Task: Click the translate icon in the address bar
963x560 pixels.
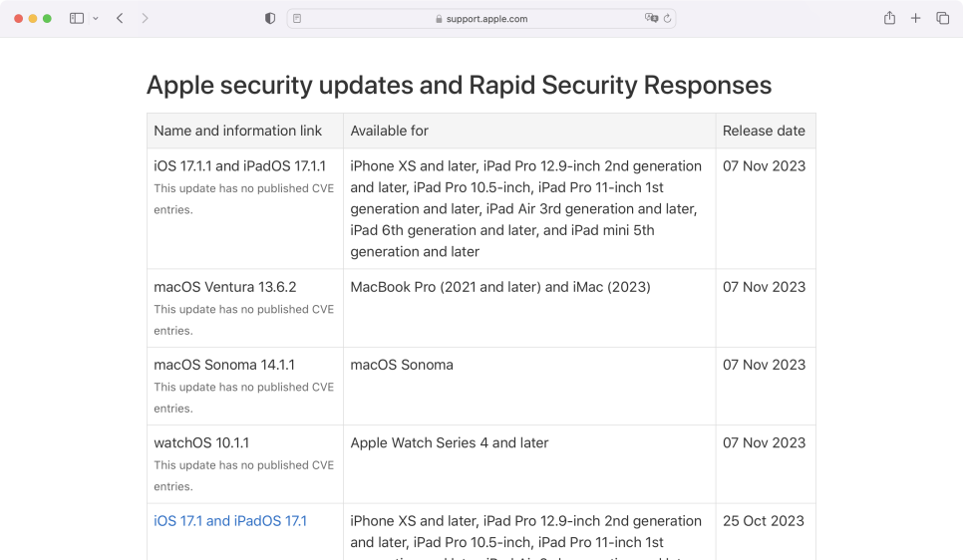Action: pos(651,18)
